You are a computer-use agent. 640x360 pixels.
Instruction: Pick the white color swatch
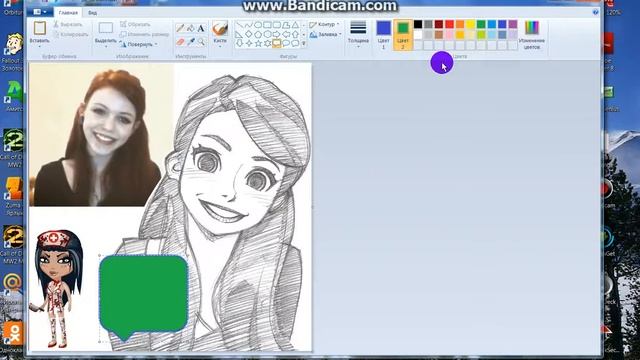click(x=418, y=35)
